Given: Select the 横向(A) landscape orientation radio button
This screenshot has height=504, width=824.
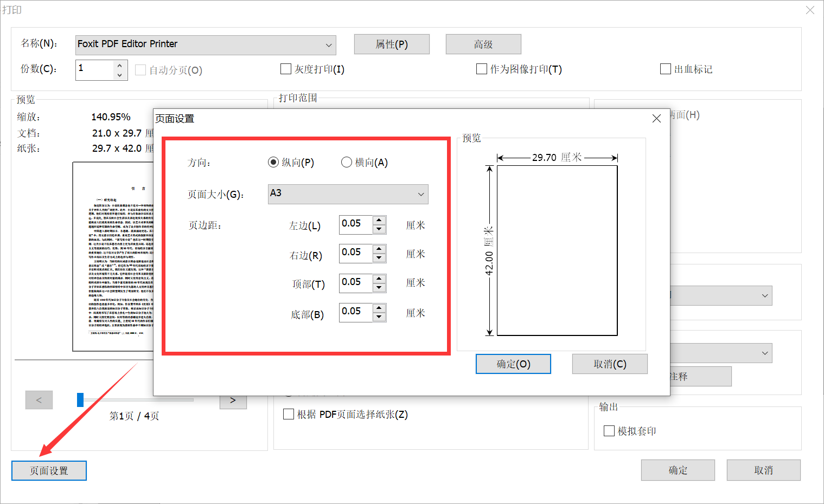Looking at the screenshot, I should click(346, 162).
